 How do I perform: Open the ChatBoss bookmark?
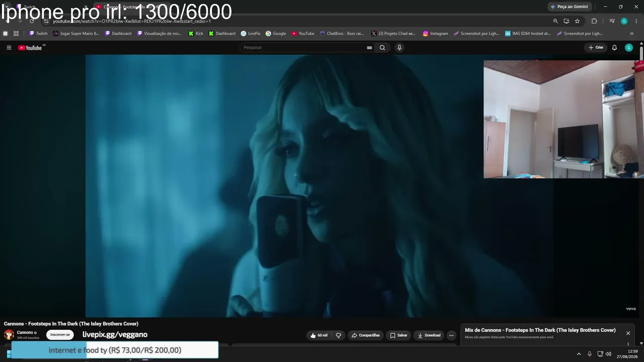[x=342, y=34]
